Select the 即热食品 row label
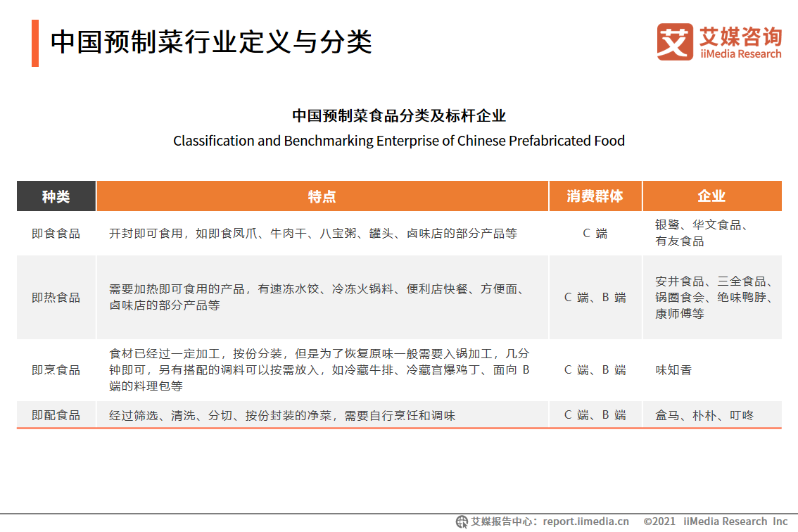The image size is (798, 532). click(55, 297)
